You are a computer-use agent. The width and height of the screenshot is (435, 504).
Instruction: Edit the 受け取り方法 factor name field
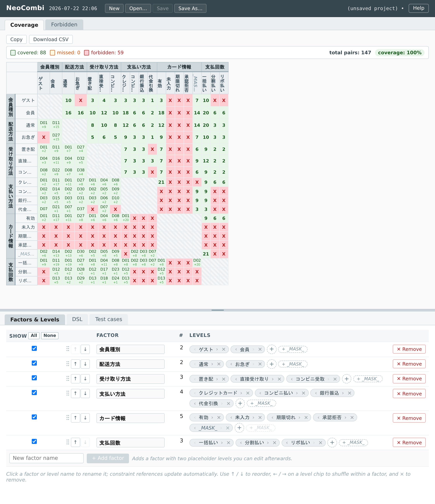tap(130, 379)
